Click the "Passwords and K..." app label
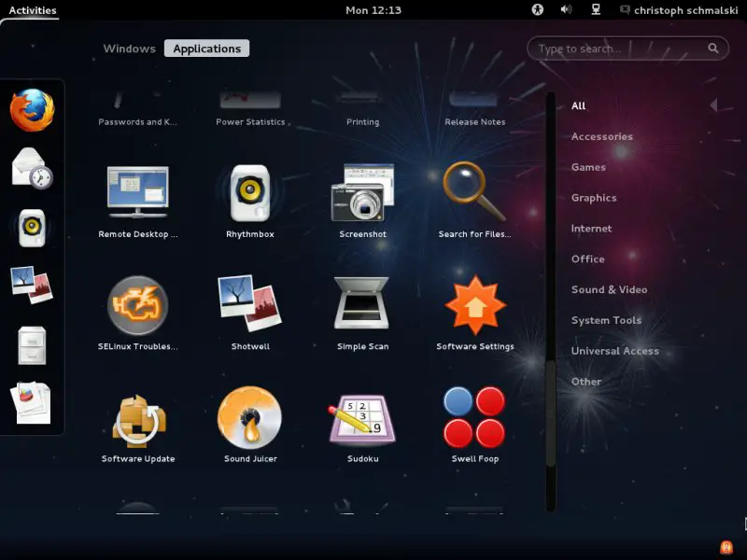Image resolution: width=747 pixels, height=560 pixels. [x=137, y=122]
